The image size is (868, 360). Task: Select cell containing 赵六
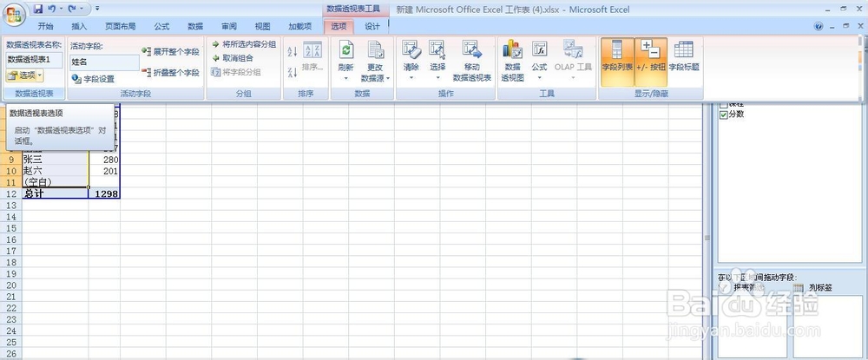[x=56, y=171]
